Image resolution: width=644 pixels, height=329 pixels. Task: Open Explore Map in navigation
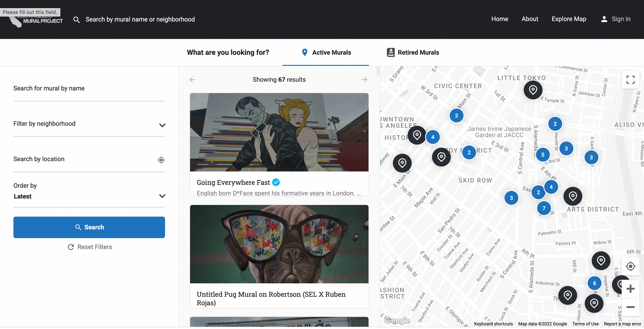(569, 19)
